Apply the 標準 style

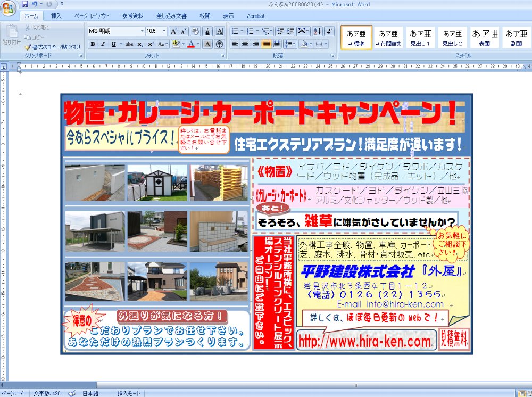point(356,37)
